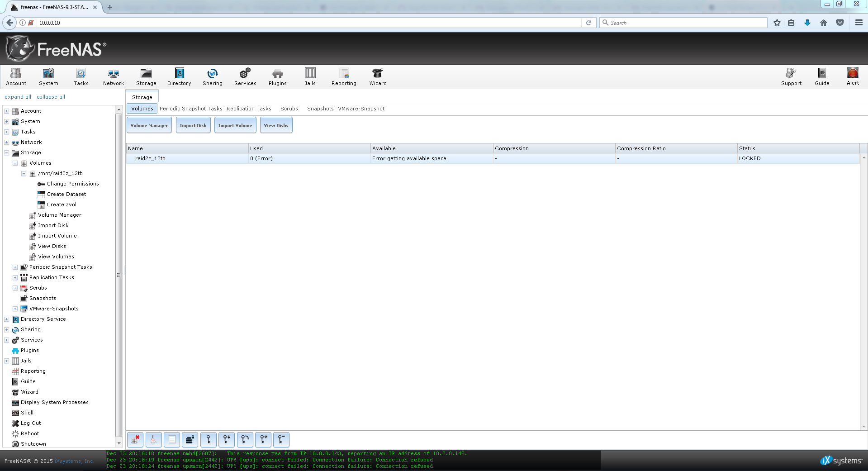This screenshot has width=868, height=471.
Task: Click the Firefox bookmark star icon
Action: (x=777, y=23)
